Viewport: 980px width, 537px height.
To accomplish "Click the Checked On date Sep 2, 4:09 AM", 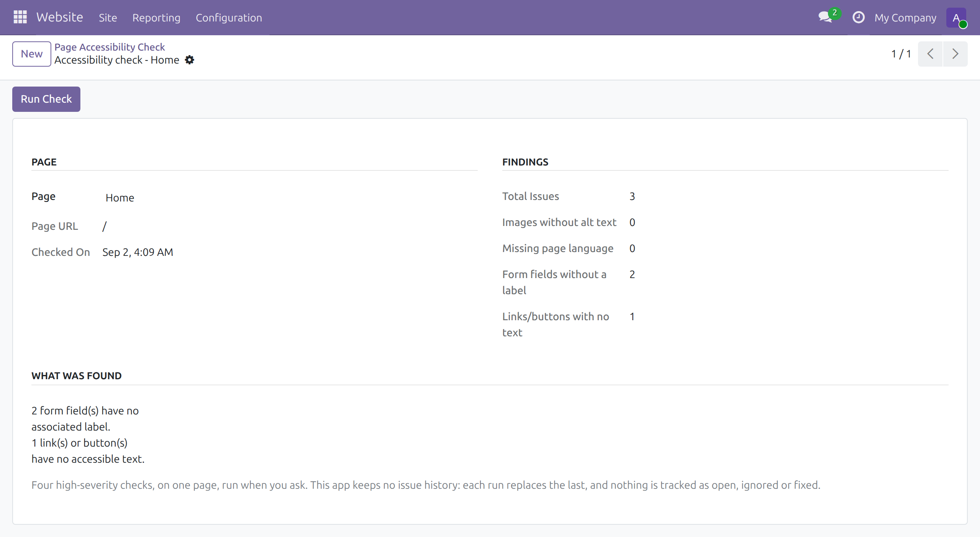I will click(x=138, y=252).
